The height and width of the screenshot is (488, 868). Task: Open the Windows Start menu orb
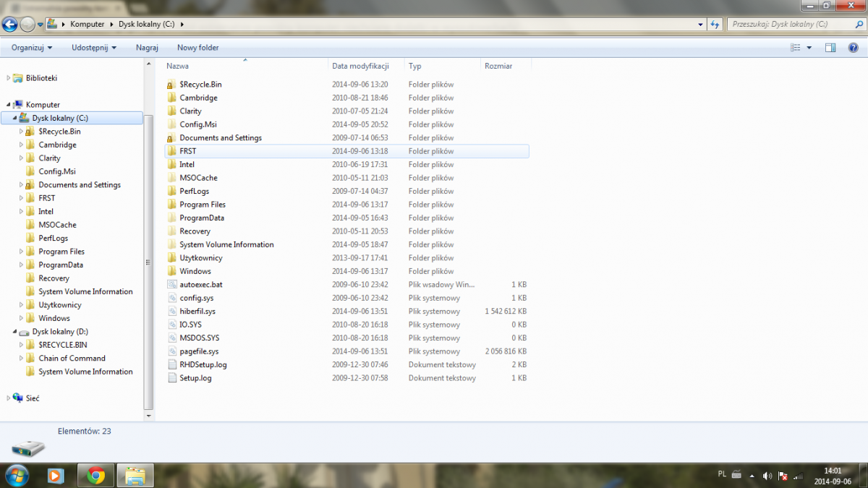(17, 475)
